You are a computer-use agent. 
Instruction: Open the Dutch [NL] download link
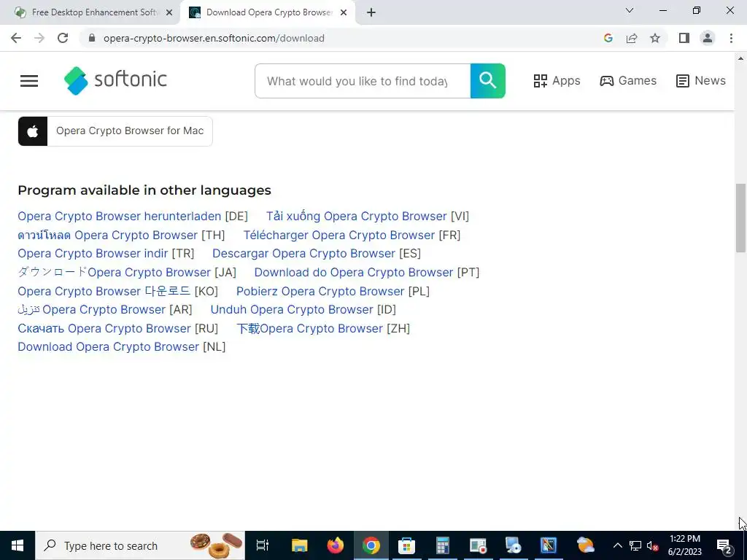109,346
